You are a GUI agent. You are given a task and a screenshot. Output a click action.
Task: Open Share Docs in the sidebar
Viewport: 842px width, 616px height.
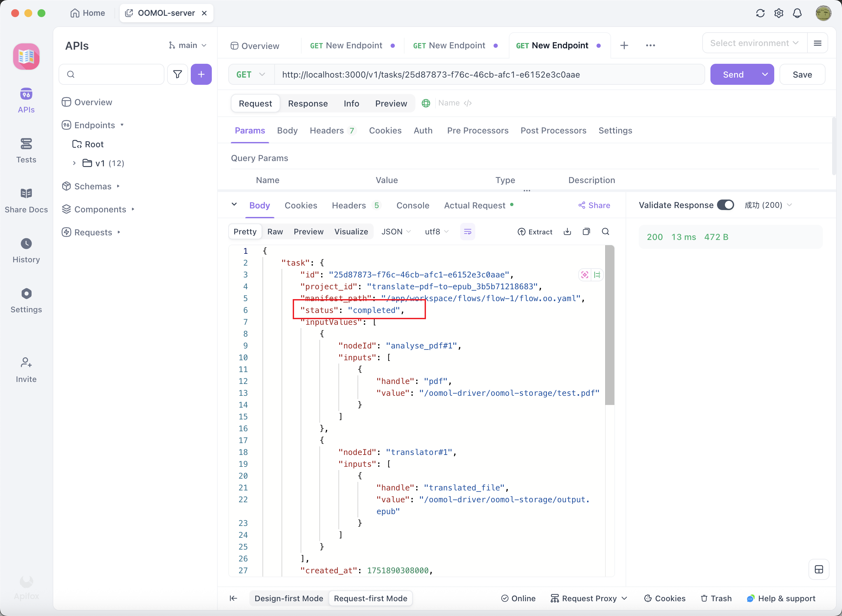tap(26, 201)
